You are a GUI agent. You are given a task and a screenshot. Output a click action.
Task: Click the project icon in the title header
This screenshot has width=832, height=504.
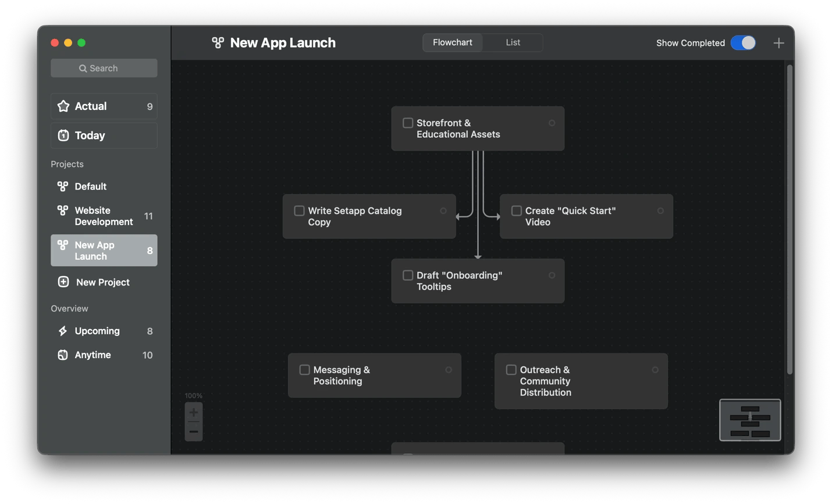pyautogui.click(x=218, y=42)
